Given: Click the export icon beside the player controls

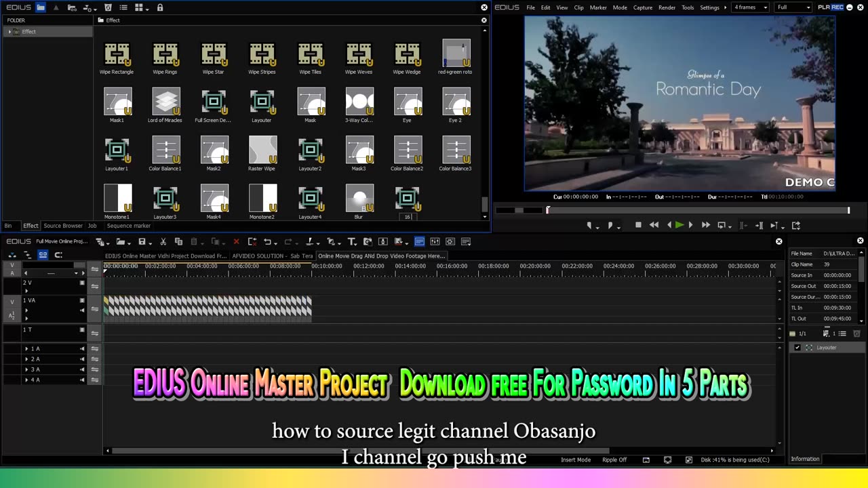Looking at the screenshot, I should pyautogui.click(x=796, y=225).
